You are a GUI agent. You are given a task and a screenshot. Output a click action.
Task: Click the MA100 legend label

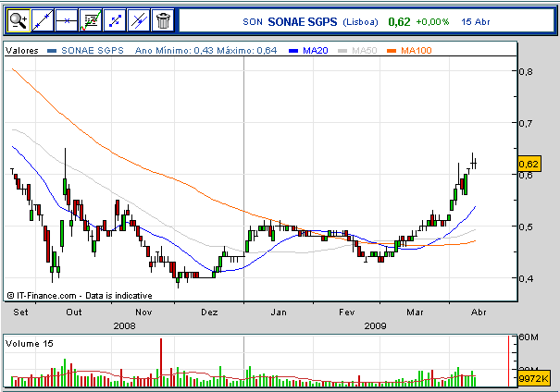(x=417, y=51)
